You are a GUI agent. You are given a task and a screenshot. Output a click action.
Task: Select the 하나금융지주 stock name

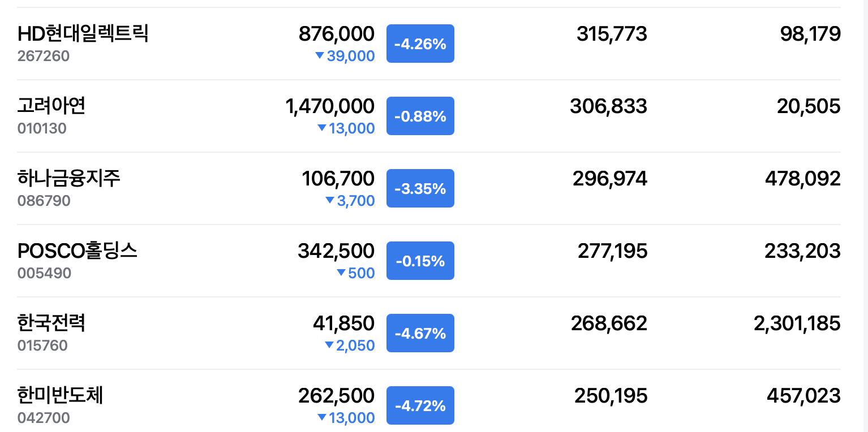coord(68,178)
